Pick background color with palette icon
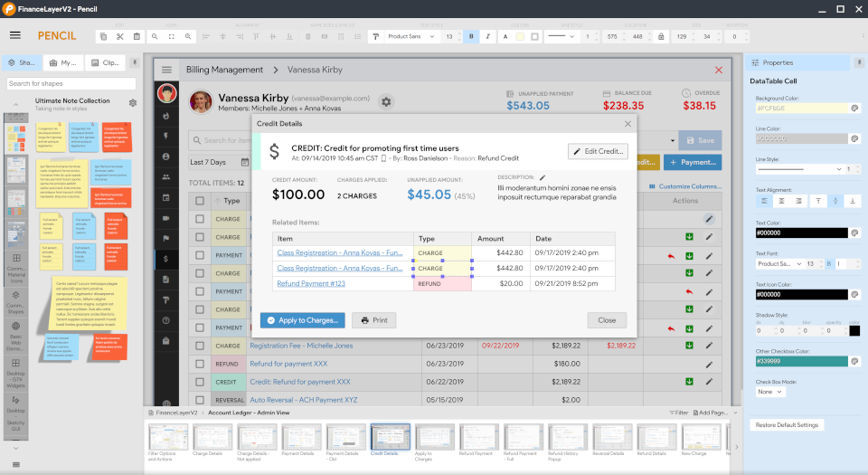Viewport: 868px width, 475px height. coord(854,108)
